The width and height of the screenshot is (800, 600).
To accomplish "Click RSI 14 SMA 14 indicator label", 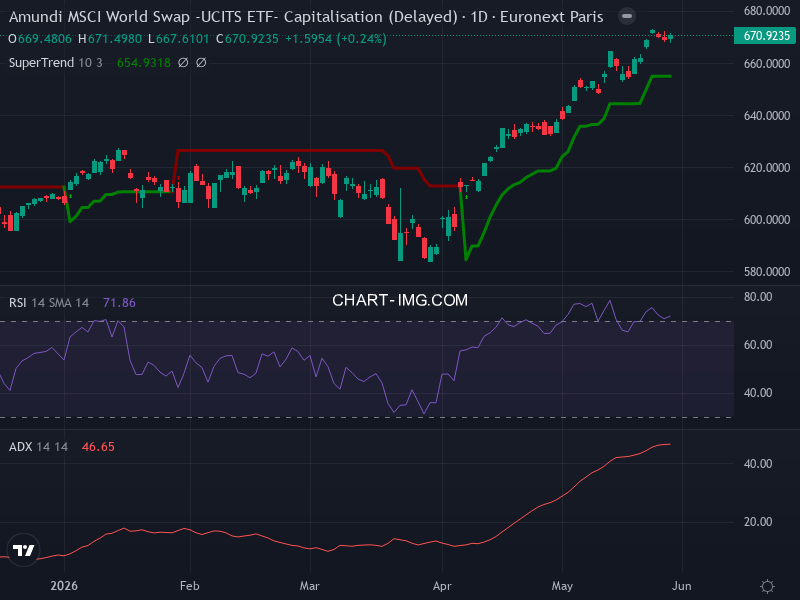I will tap(49, 303).
